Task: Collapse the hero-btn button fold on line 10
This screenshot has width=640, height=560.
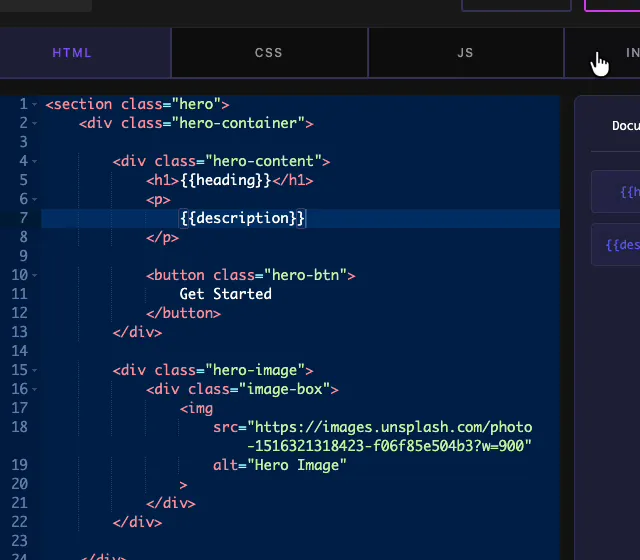Action: [x=35, y=276]
